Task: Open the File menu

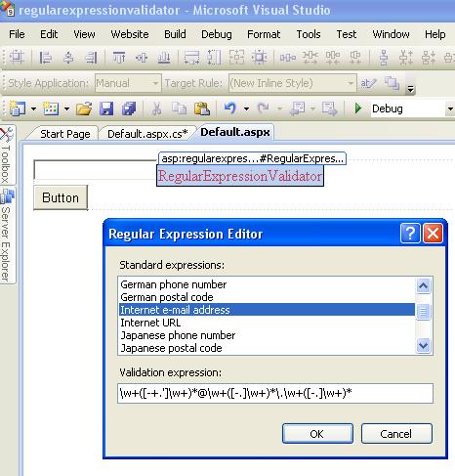Action: click(x=17, y=34)
